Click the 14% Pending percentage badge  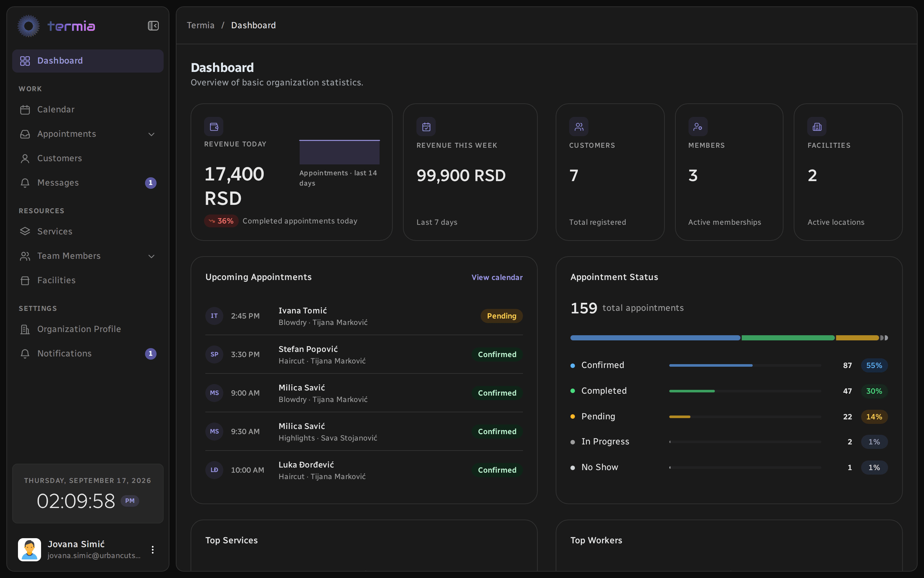pyautogui.click(x=874, y=417)
